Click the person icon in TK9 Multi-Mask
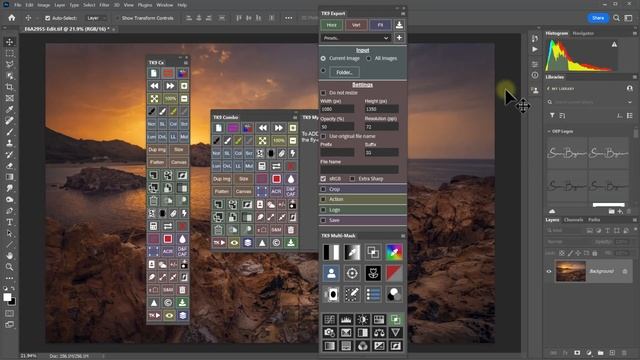Screen dimensions: 640x360 [331, 273]
